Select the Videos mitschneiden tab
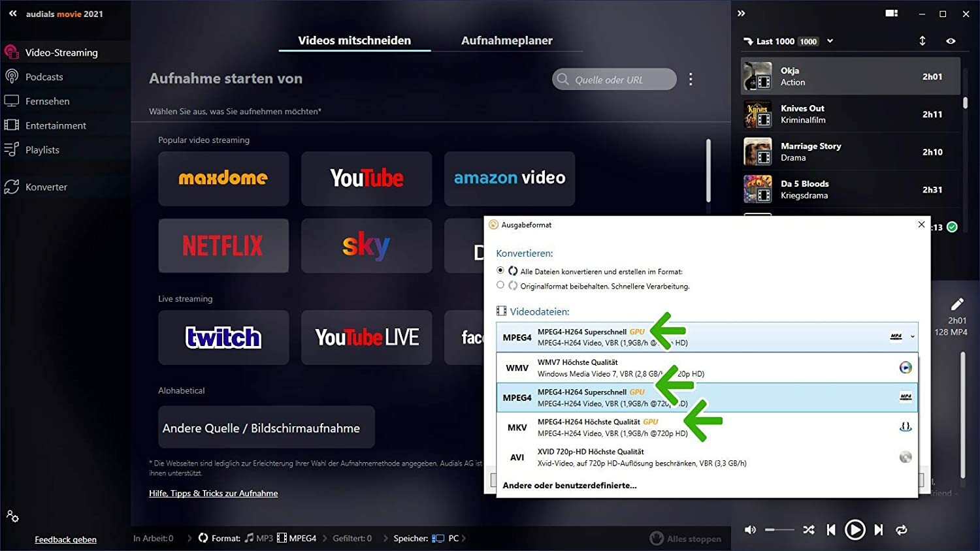Viewport: 980px width, 551px height. tap(353, 40)
